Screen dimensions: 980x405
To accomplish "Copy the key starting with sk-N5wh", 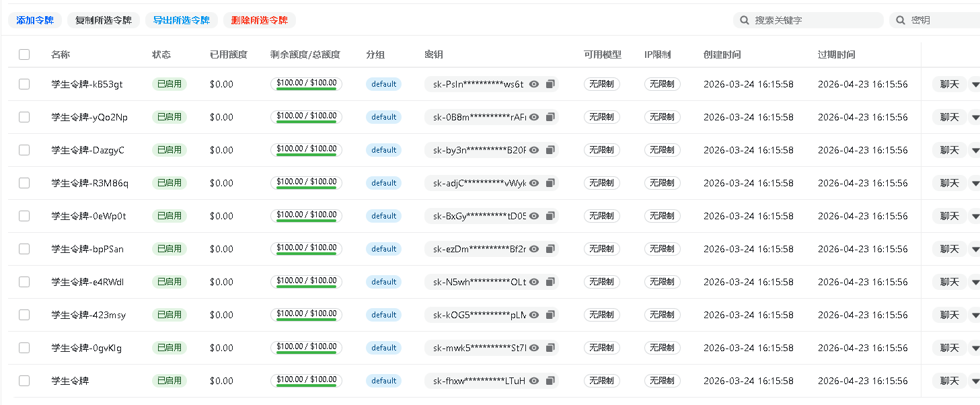I will (x=550, y=282).
